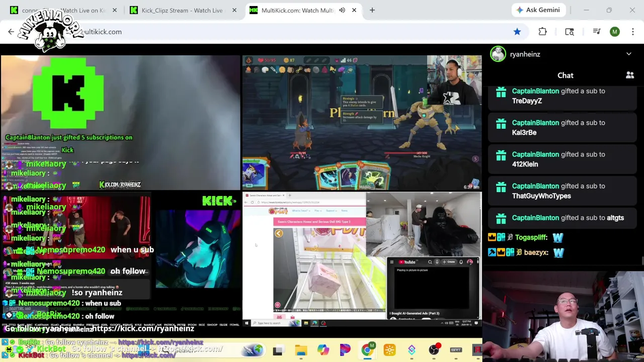Click username TreDayyZ in chat
Screen dimensions: 644x362
pyautogui.click(x=527, y=101)
